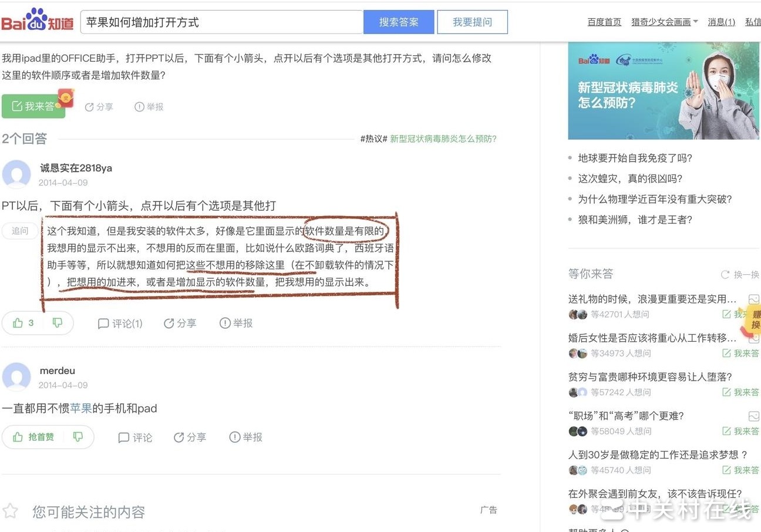Screen dimensions: 761x532
Task: Click the 举报 report icon under the question
Action: (x=149, y=106)
